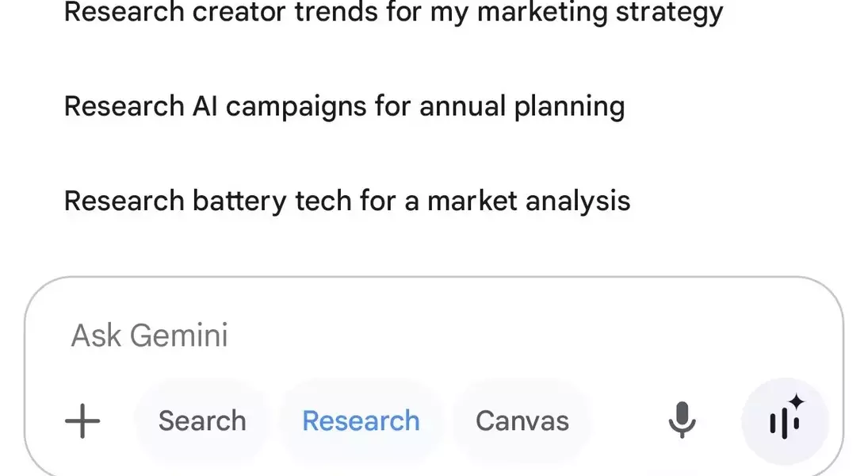Click the creator trends marketing prompt
The width and height of the screenshot is (868, 476).
pyautogui.click(x=394, y=12)
